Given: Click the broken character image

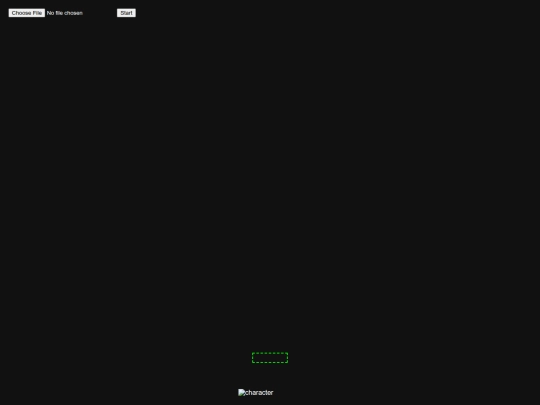Looking at the screenshot, I should click(x=256, y=393).
